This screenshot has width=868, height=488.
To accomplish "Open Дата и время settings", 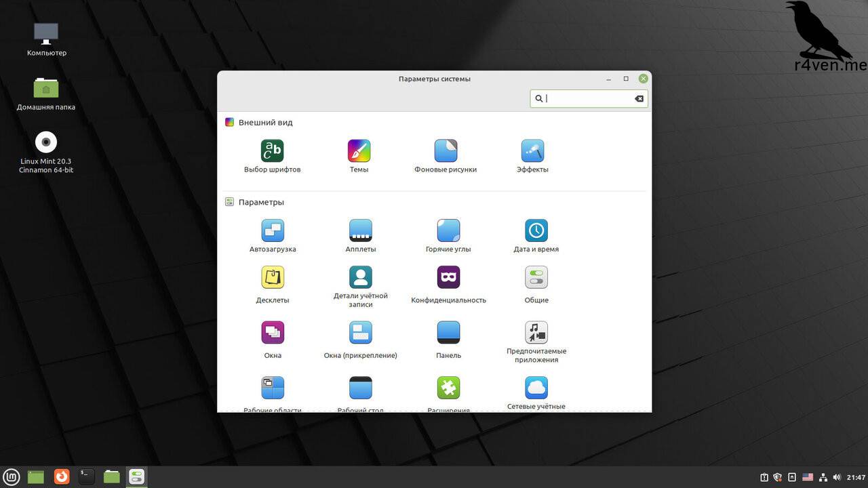I will point(536,231).
